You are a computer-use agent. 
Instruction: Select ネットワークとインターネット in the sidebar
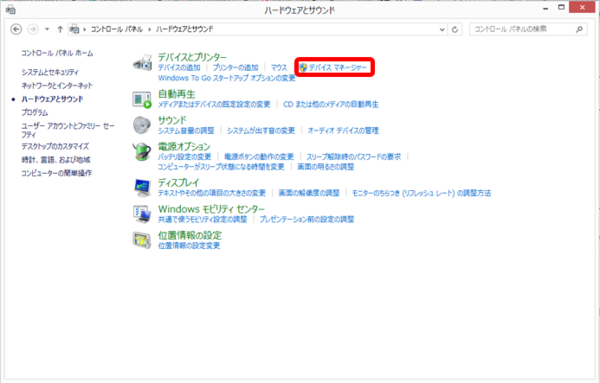tap(57, 86)
